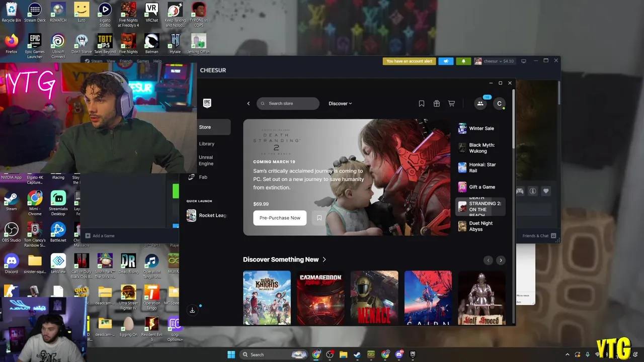Open File Explorer from the taskbar

pos(343,354)
